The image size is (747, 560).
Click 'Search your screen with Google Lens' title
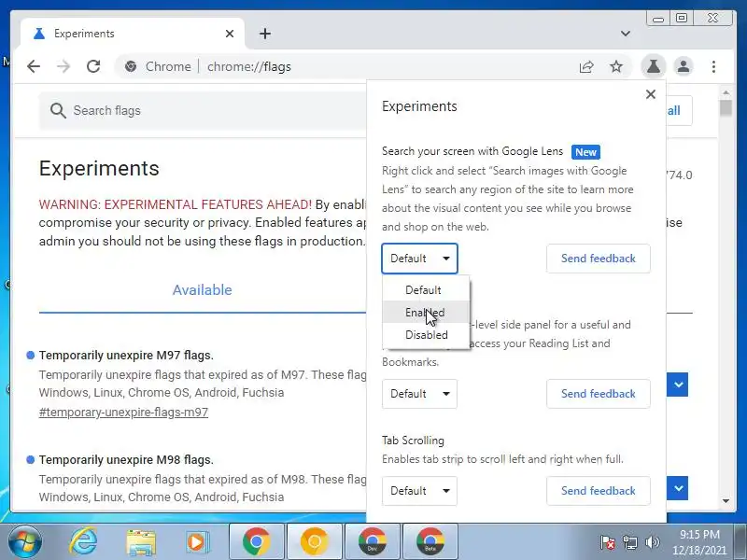point(472,151)
